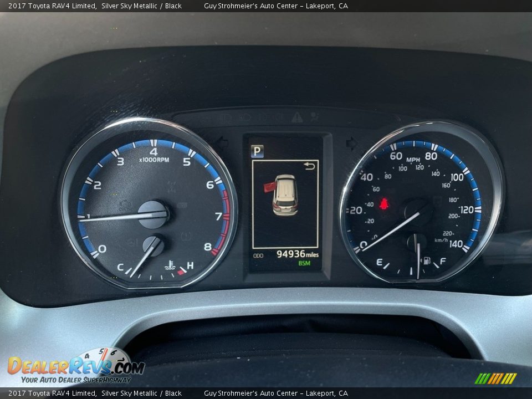
Task: Click the speedometer needle
Action: click(x=391, y=232)
